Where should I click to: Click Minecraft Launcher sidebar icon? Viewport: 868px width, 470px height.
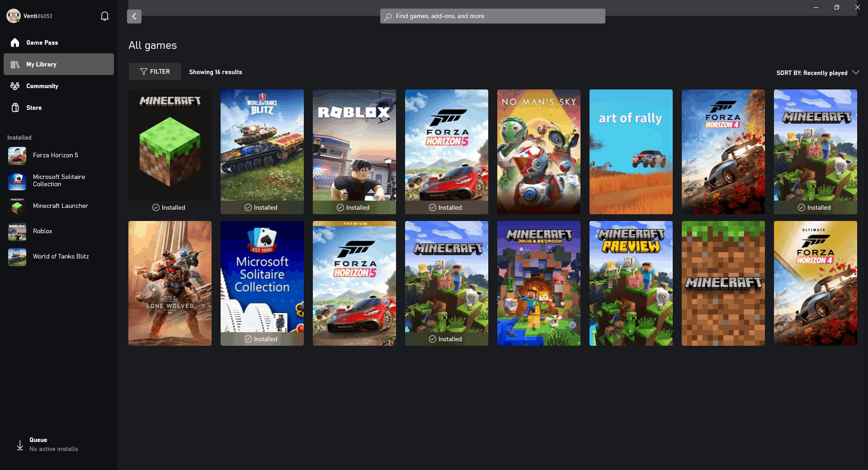[17, 207]
